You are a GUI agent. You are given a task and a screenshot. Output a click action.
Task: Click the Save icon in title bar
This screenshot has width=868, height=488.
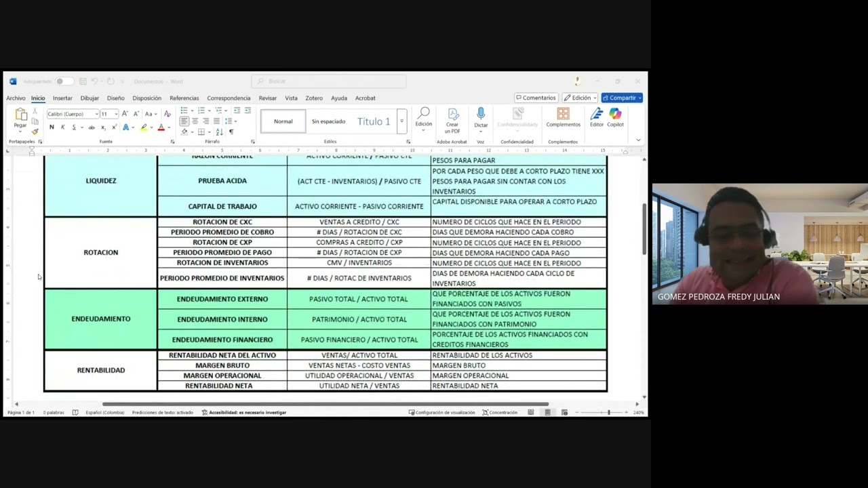point(83,81)
